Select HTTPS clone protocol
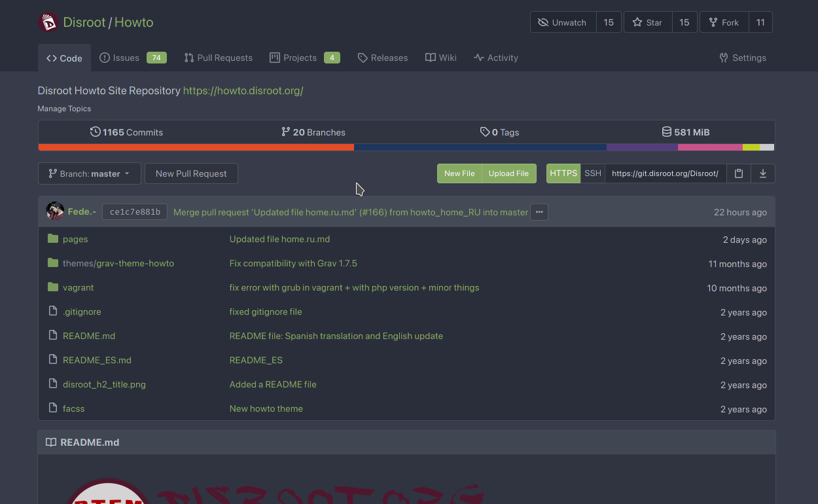The height and width of the screenshot is (504, 818). pyautogui.click(x=563, y=173)
